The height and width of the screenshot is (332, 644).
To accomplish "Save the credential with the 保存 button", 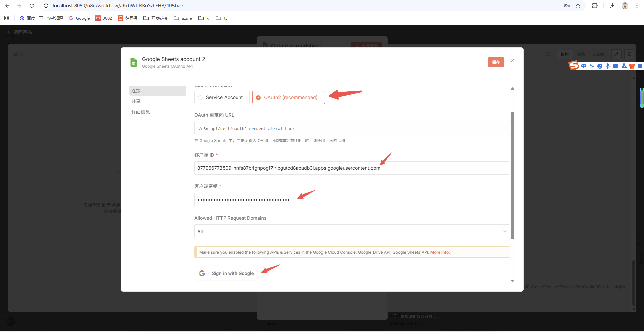I will (496, 62).
